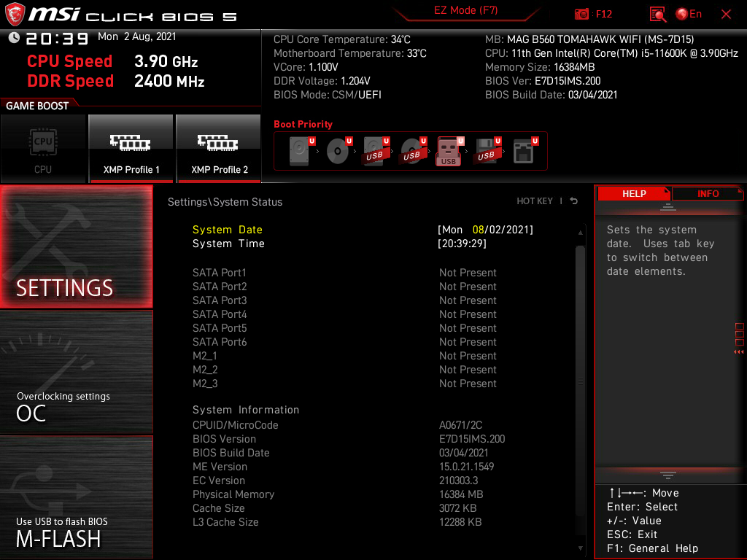The width and height of the screenshot is (747, 560).
Task: Select the System Date row
Action: (362, 230)
